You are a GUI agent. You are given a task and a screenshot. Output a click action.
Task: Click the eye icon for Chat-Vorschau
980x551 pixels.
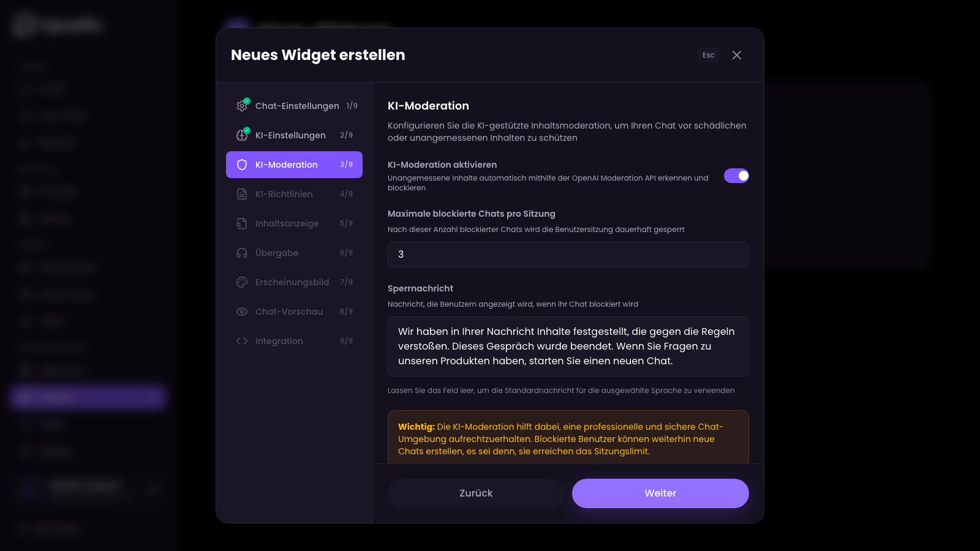(x=242, y=311)
